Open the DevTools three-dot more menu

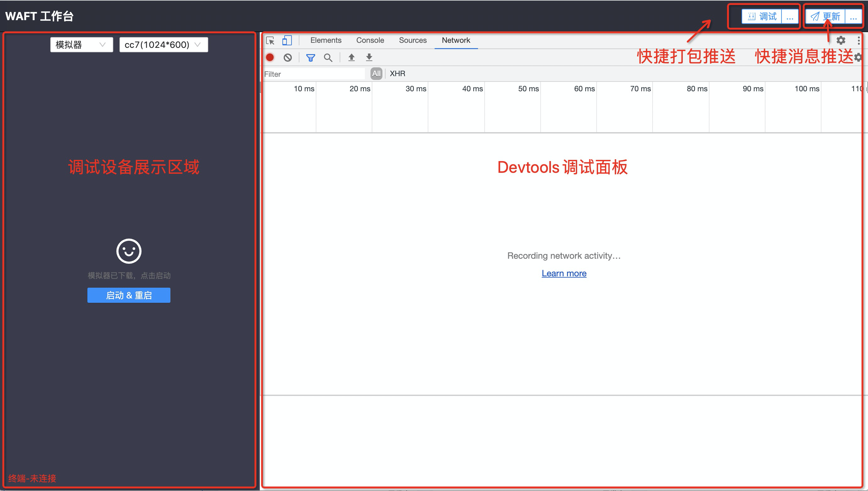click(x=859, y=41)
